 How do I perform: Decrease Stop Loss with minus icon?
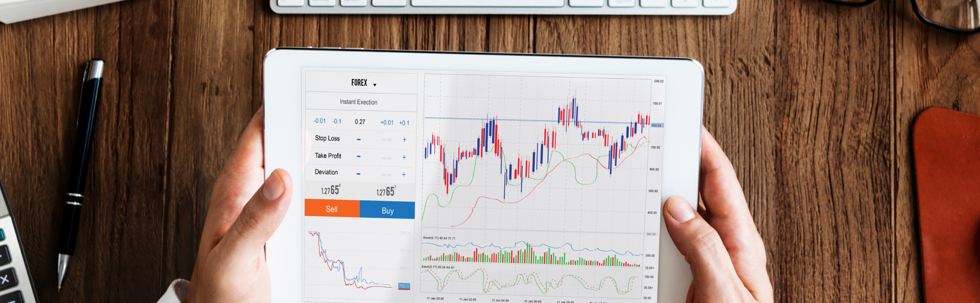pyautogui.click(x=359, y=139)
